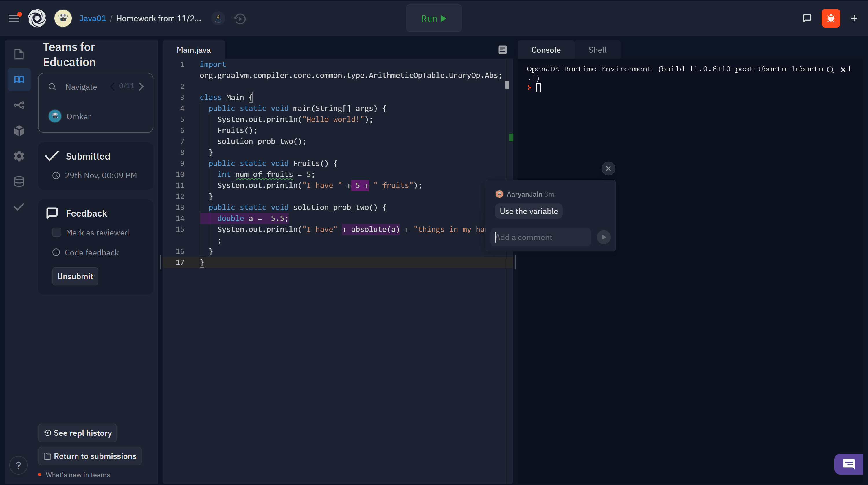Check the Mark as reviewed checkbox
Viewport: 868px width, 485px height.
coord(57,233)
